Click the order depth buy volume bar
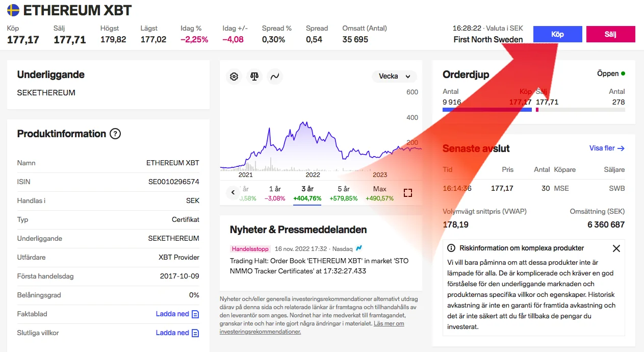This screenshot has height=352, width=644. 487,110
